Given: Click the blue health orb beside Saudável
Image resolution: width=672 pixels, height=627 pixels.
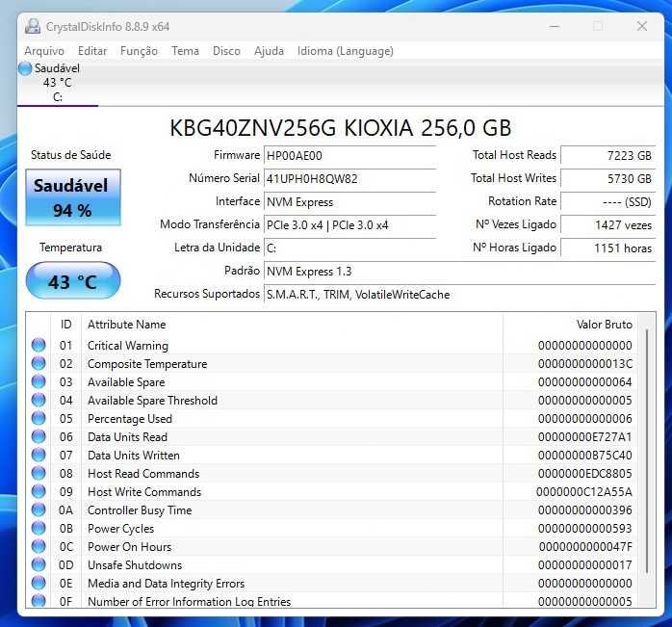Looking at the screenshot, I should tap(25, 68).
